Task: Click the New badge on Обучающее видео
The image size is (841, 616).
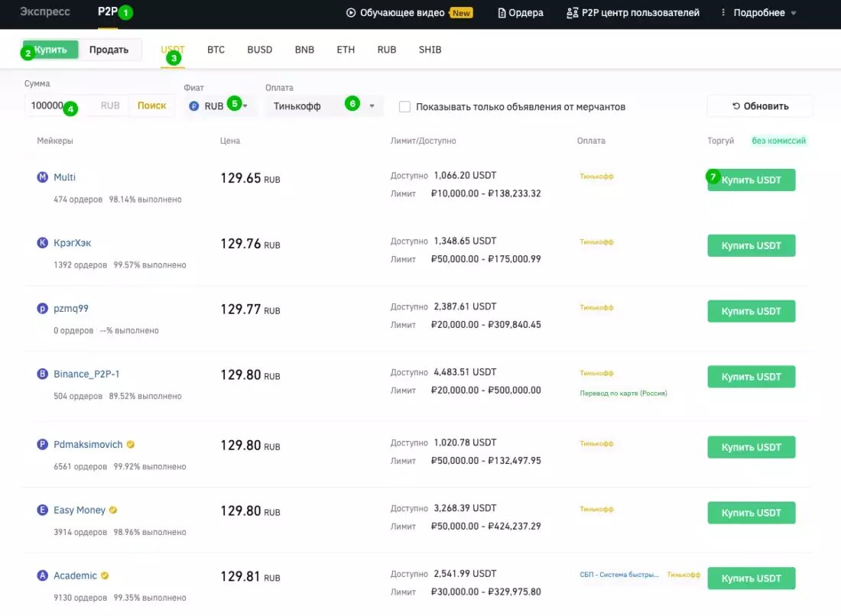Action: pos(461,13)
